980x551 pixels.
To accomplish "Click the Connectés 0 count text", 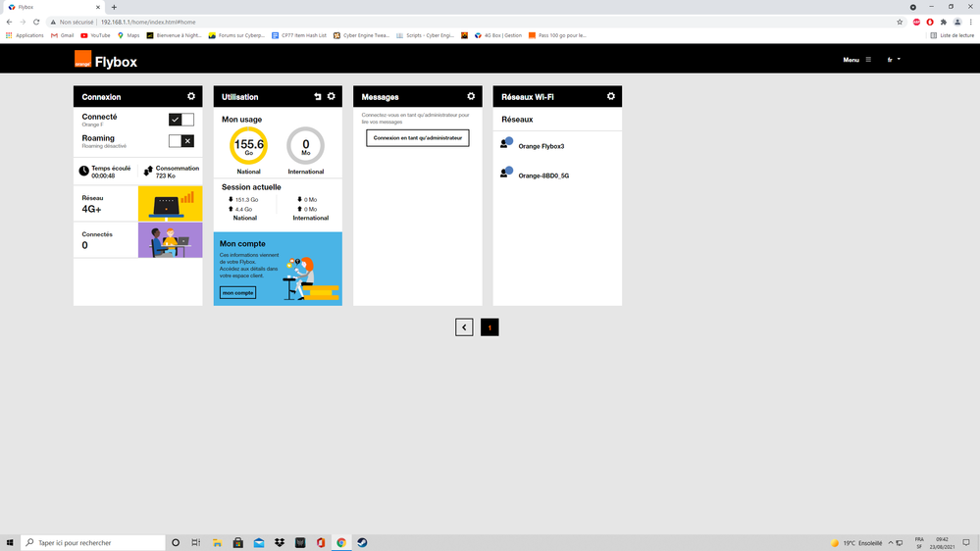I will pos(84,245).
